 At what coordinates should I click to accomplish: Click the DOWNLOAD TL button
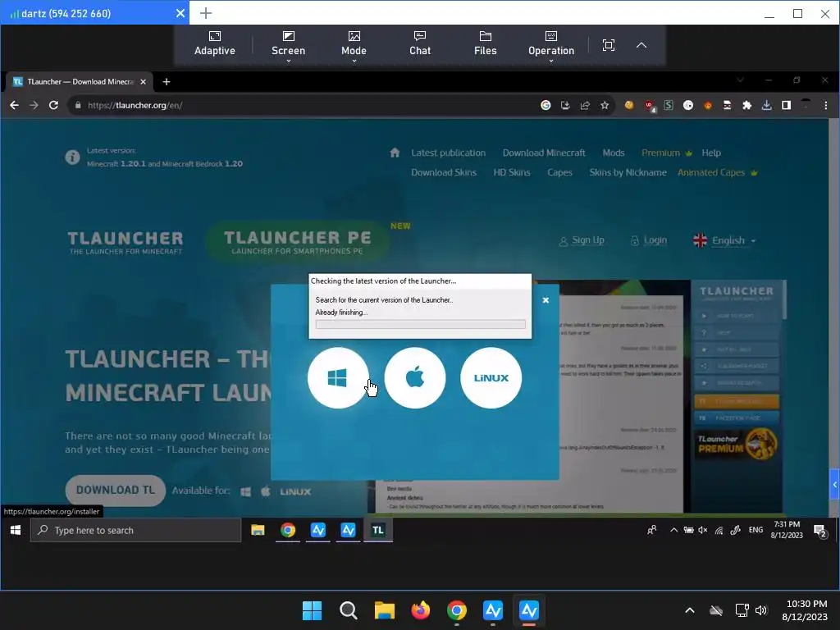(x=115, y=491)
